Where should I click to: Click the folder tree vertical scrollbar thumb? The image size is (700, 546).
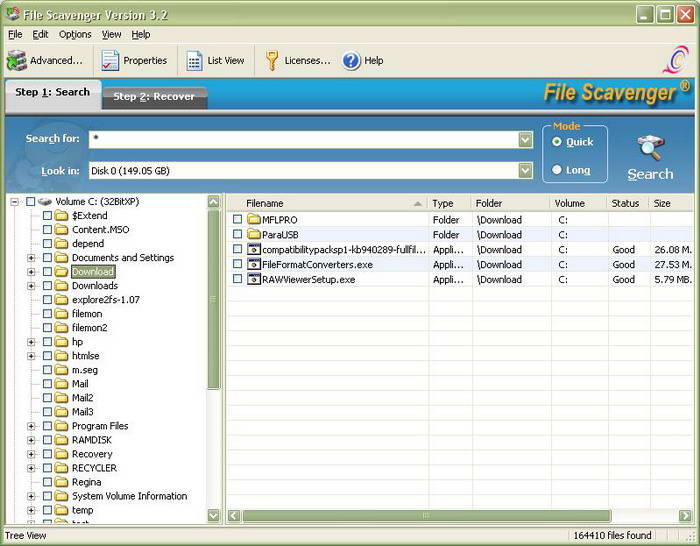pyautogui.click(x=214, y=299)
